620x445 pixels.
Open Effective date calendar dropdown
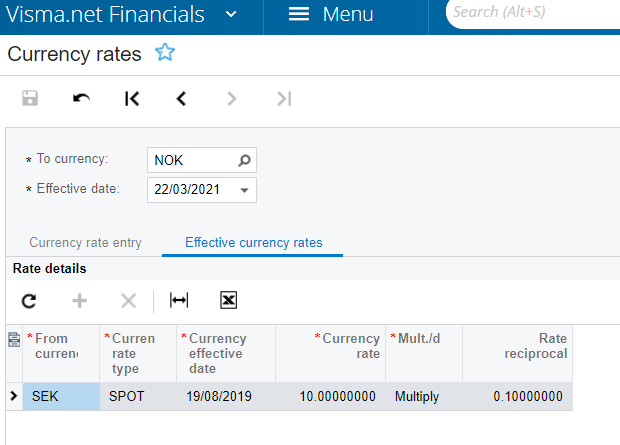(244, 190)
